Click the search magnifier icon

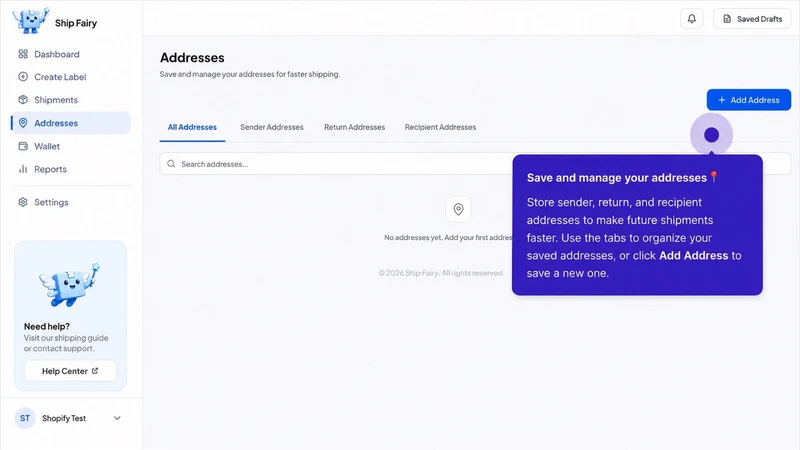point(171,164)
